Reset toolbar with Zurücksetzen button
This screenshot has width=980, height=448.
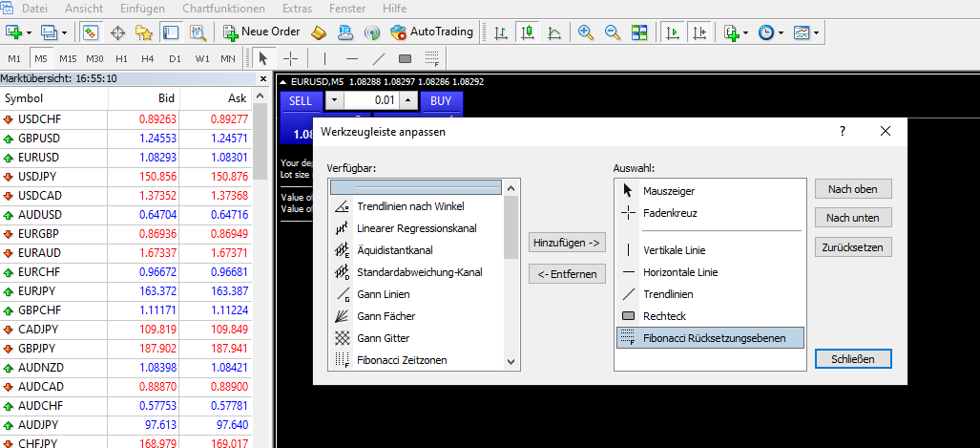[x=853, y=247]
